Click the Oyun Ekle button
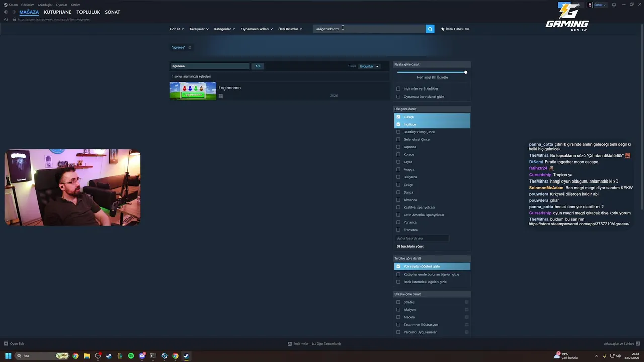This screenshot has width=644, height=362. click(x=14, y=344)
